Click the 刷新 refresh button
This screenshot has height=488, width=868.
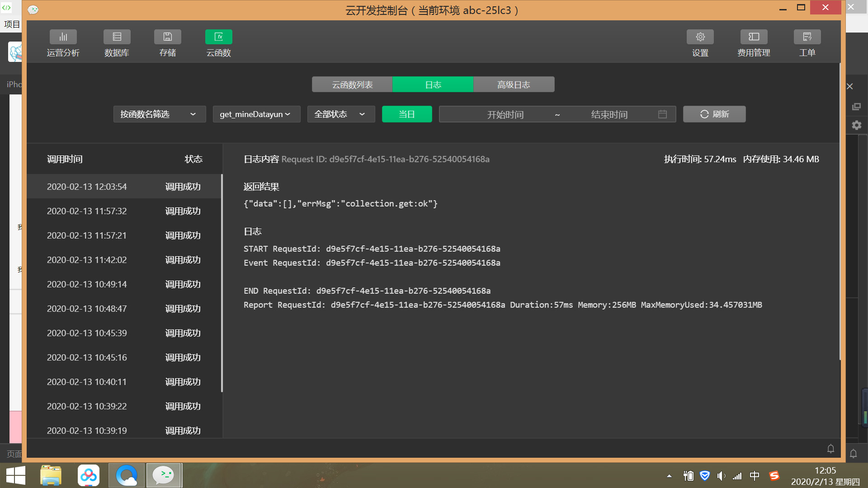pos(714,114)
